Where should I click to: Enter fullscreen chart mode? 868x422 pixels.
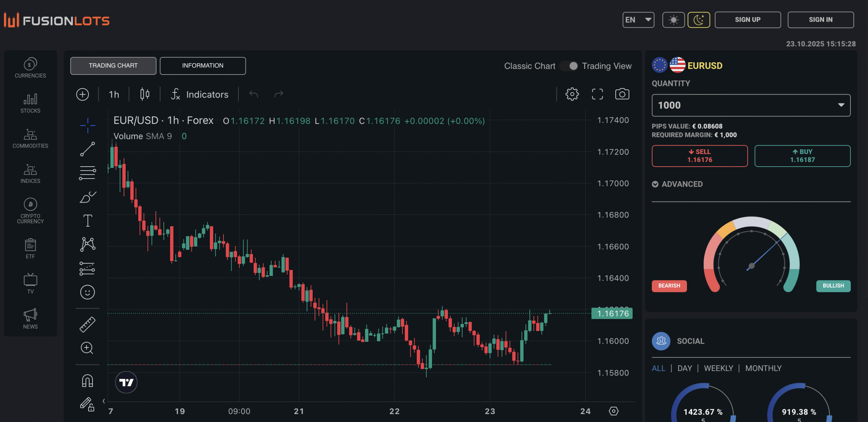coord(597,94)
